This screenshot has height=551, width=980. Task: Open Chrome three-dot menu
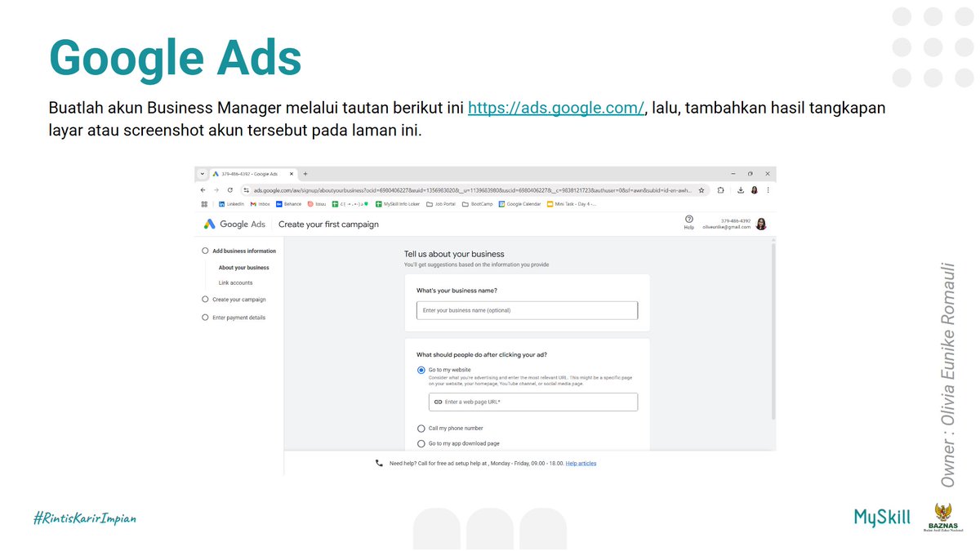(768, 190)
